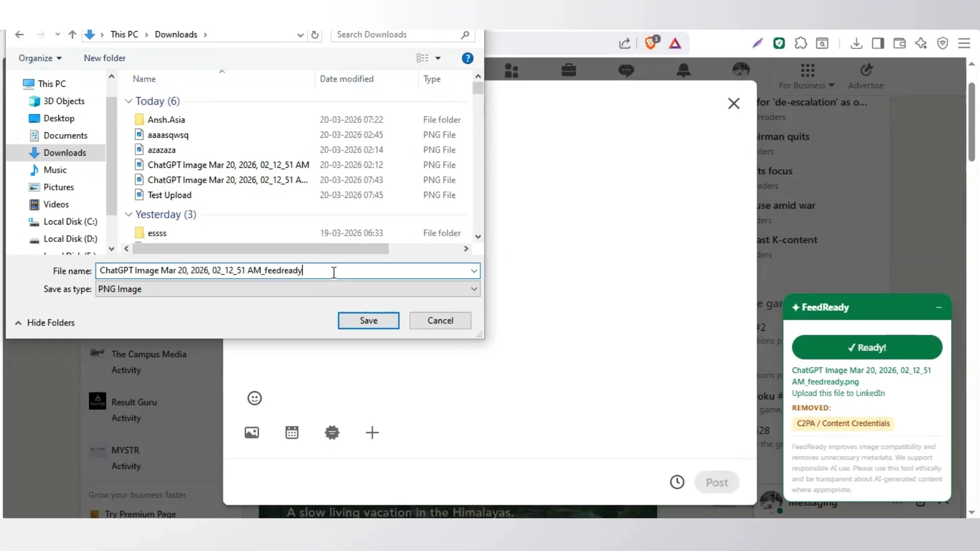Open the Brave Shields icon
The width and height of the screenshot is (980, 551).
point(652,42)
